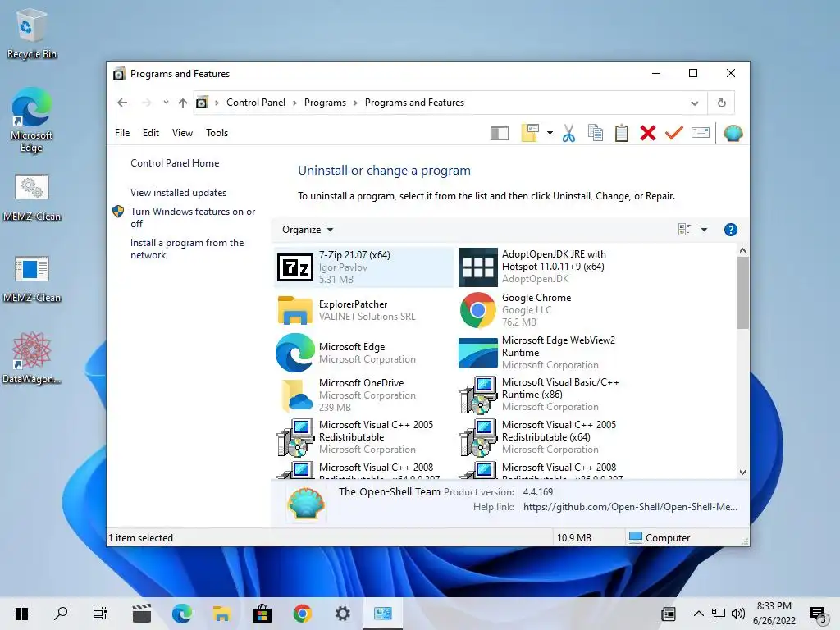This screenshot has width=840, height=630.
Task: Click the scroll down arrow of program list
Action: point(742,472)
